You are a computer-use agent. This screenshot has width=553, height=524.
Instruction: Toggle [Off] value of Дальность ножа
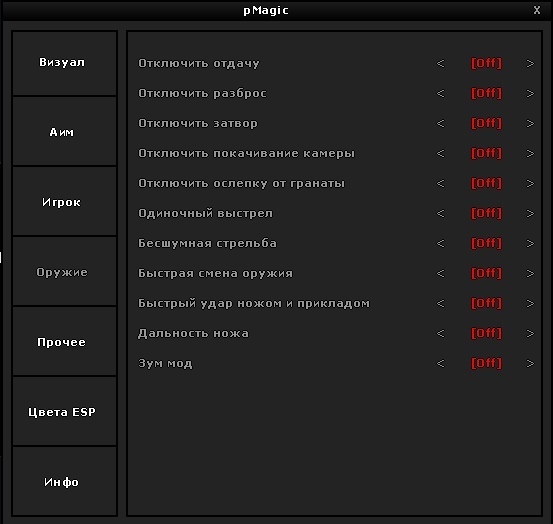[x=486, y=333]
